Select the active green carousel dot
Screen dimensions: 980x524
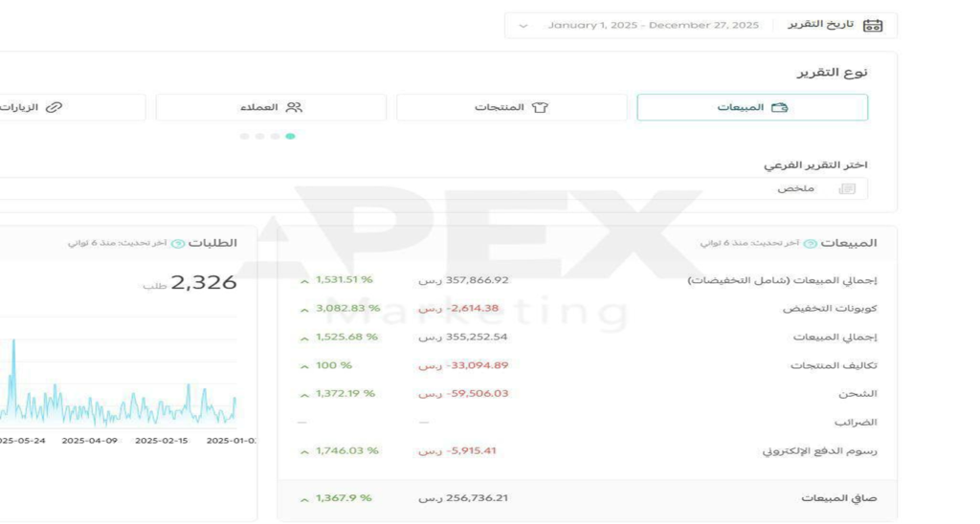click(290, 137)
